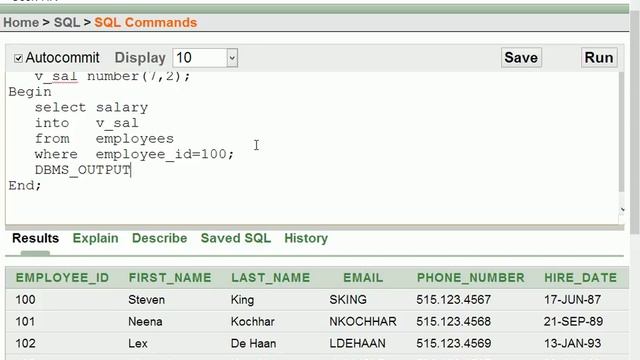Click last name cell De Haan
This screenshot has height=360, width=640.
coord(253,343)
